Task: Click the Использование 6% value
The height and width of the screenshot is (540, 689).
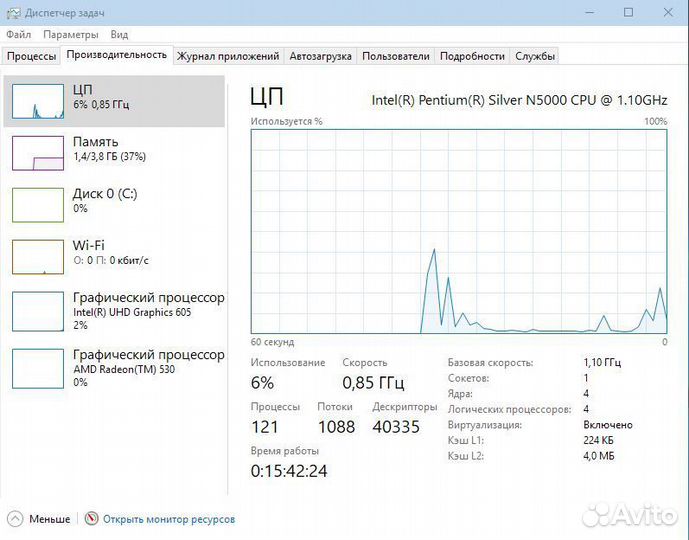Action: (262, 383)
